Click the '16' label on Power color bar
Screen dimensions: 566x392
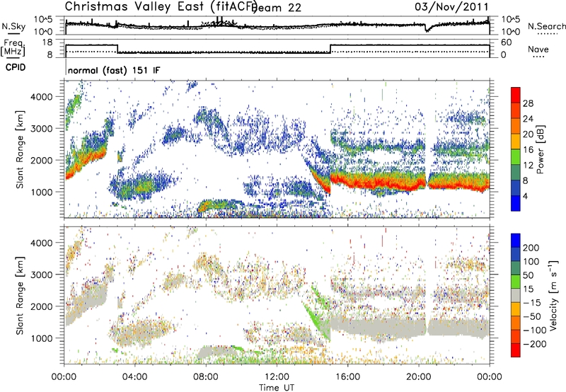click(528, 150)
